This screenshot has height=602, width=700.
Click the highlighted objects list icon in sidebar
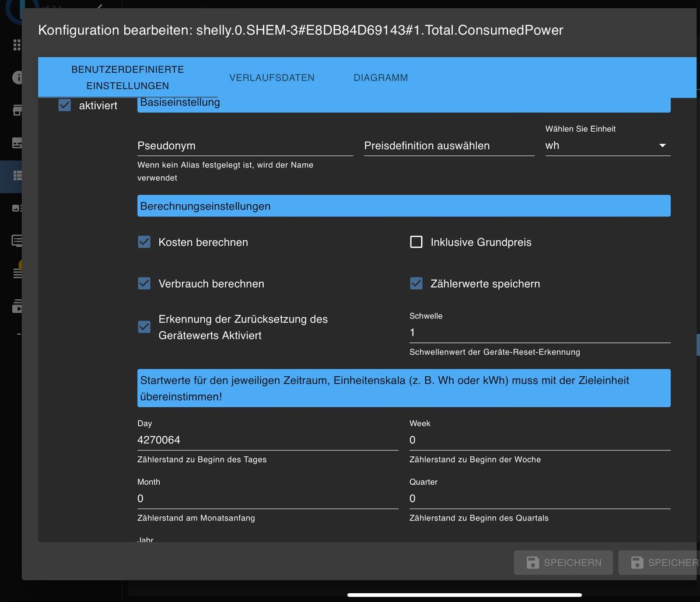coord(17,176)
